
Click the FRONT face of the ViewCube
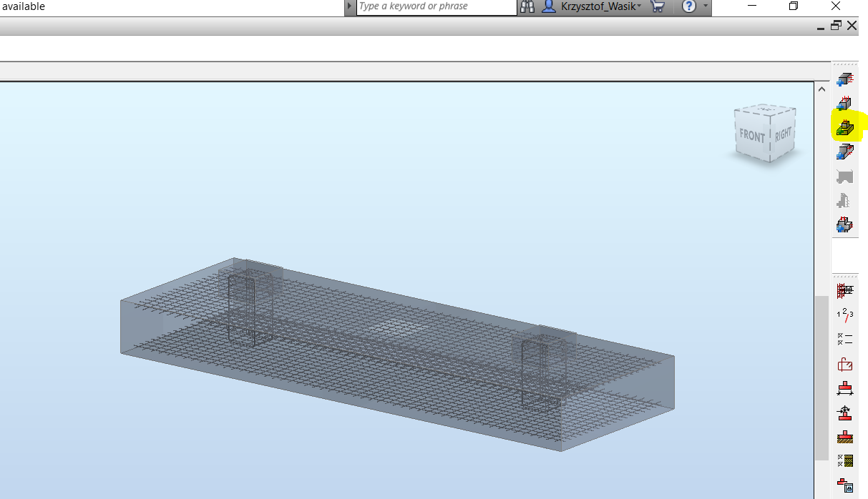point(751,133)
